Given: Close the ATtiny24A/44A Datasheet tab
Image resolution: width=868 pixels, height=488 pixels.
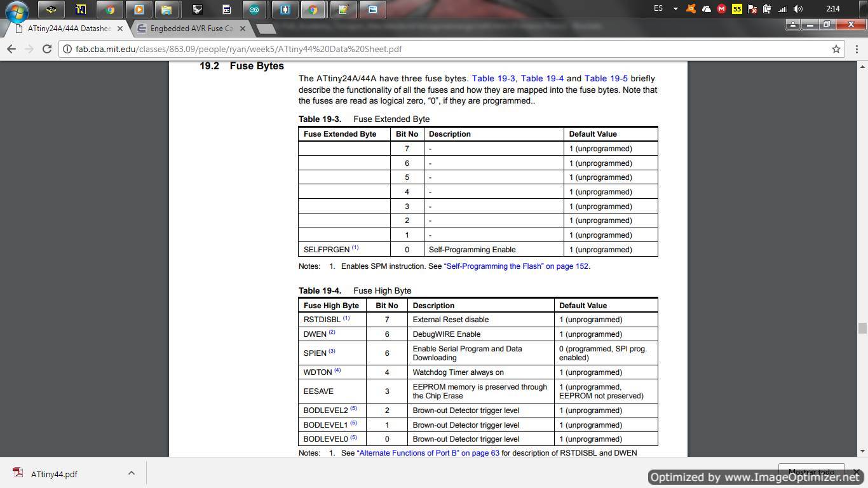Looking at the screenshot, I should 120,29.
